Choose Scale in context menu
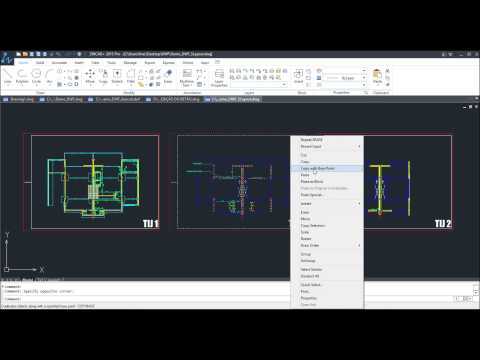The height and width of the screenshot is (360, 480). 328,232
